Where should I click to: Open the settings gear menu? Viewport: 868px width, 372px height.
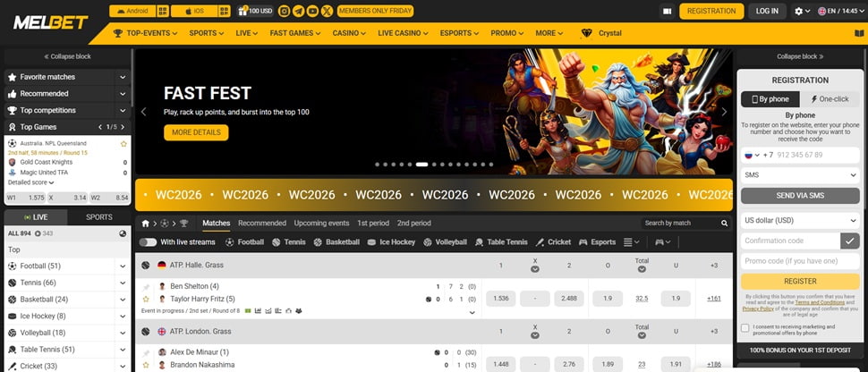[x=802, y=11]
